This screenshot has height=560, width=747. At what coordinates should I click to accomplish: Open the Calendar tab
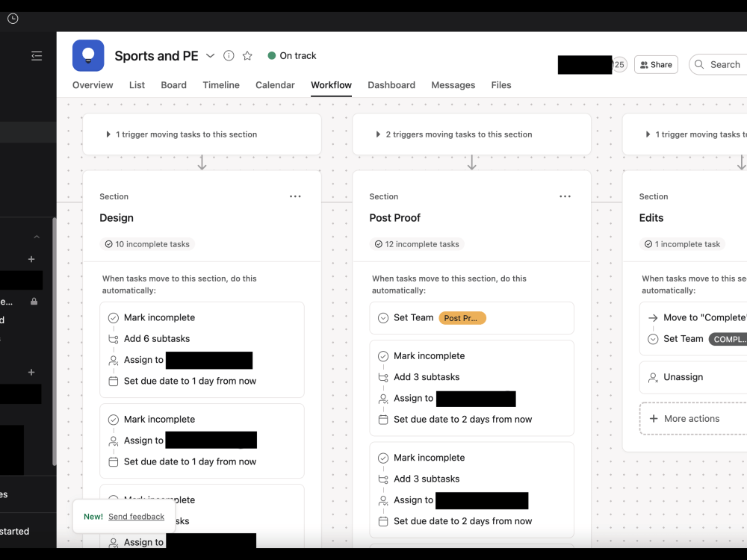coord(275,84)
